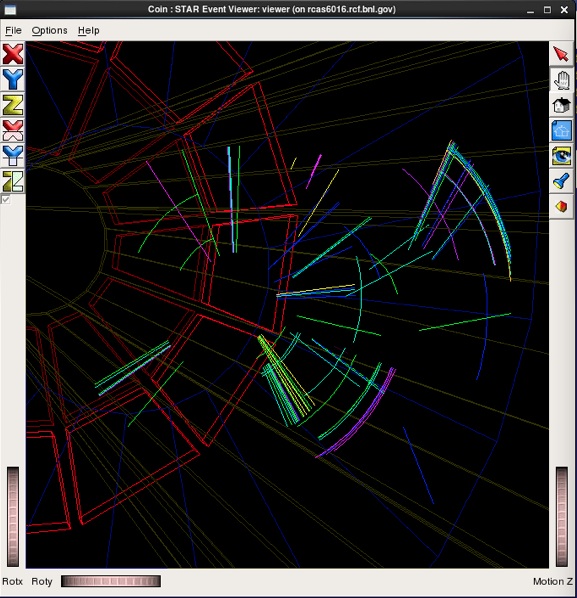This screenshot has width=577, height=598.
Task: Click the Roty horizontal thumbwheel
Action: click(x=111, y=581)
